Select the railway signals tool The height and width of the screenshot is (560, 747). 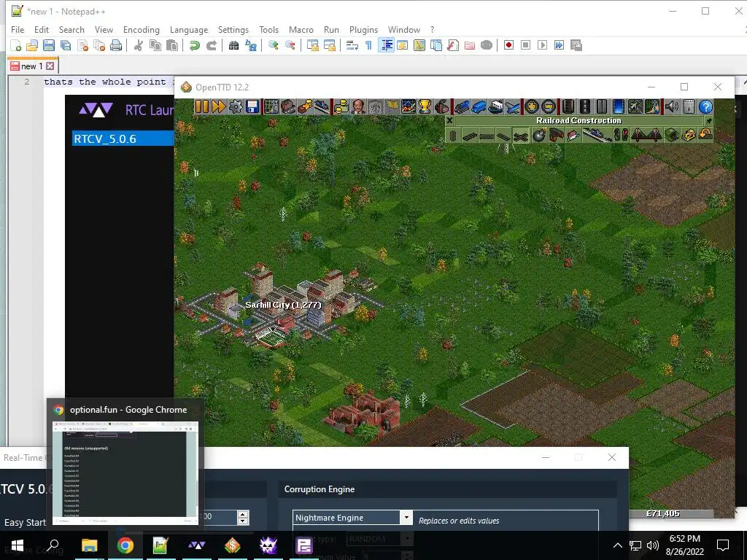point(622,135)
